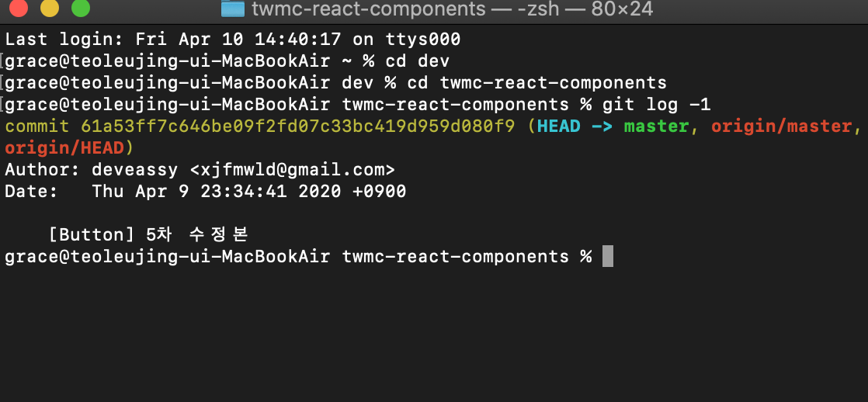Click the commit Date line
The height and width of the screenshot is (402, 868).
206,192
